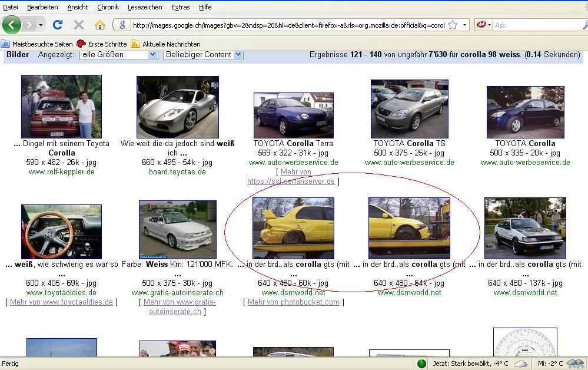Go to the Home page icon
The image size is (588, 370).
100,25
